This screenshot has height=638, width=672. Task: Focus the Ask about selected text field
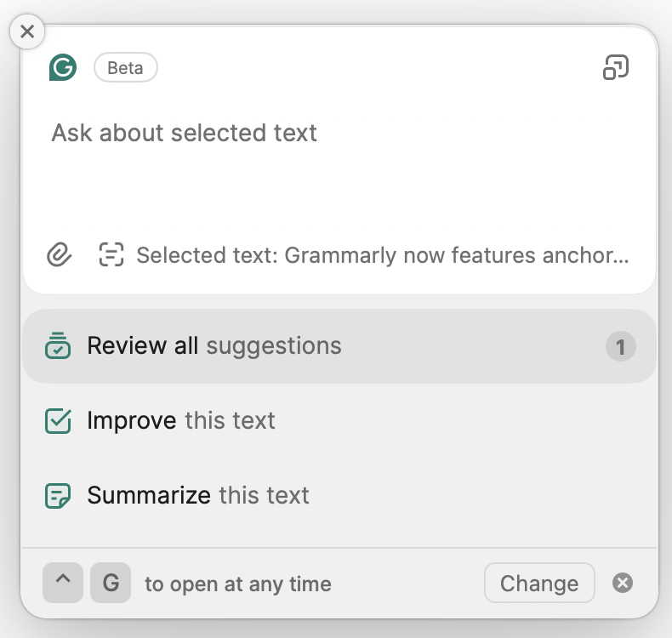(x=339, y=167)
